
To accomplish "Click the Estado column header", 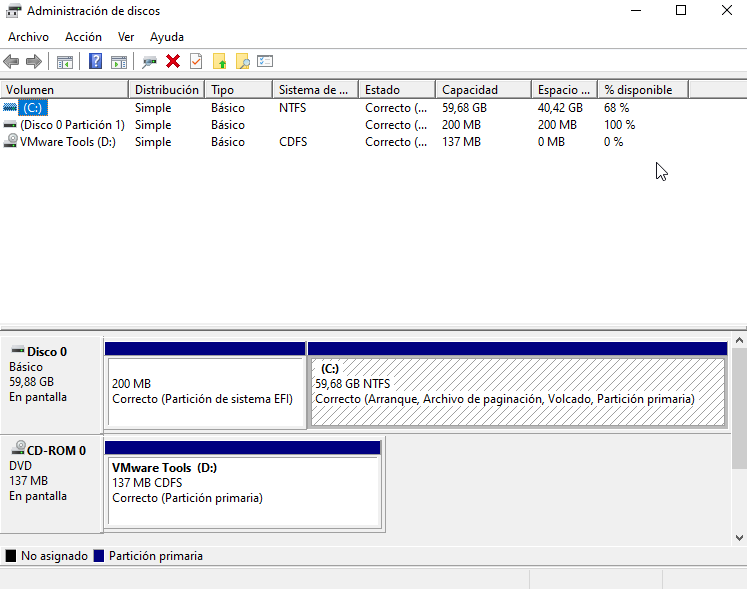I will (382, 90).
